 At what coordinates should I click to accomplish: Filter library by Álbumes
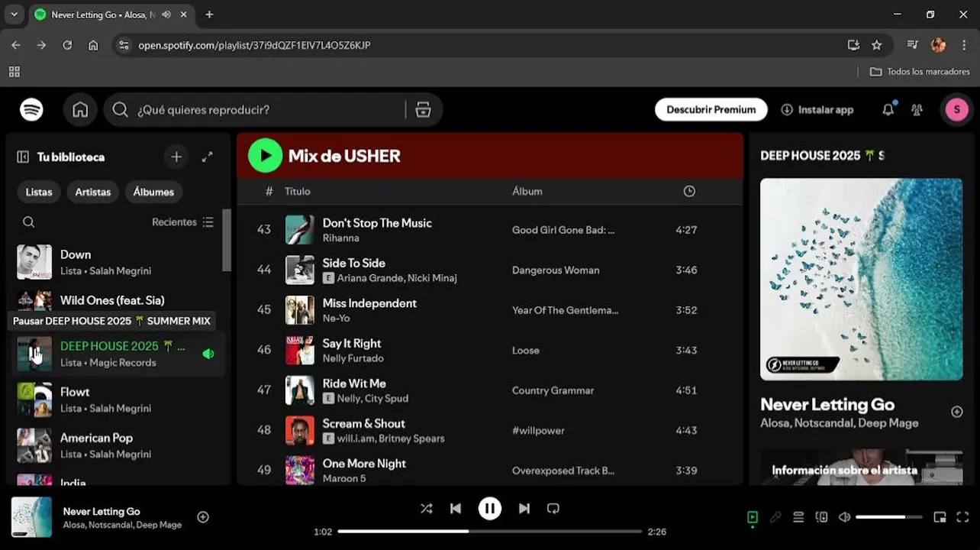153,192
